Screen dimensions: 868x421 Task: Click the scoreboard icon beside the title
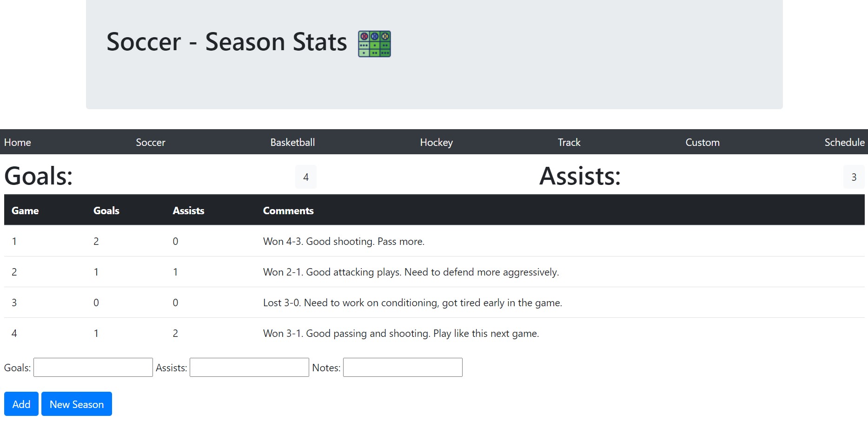point(374,44)
